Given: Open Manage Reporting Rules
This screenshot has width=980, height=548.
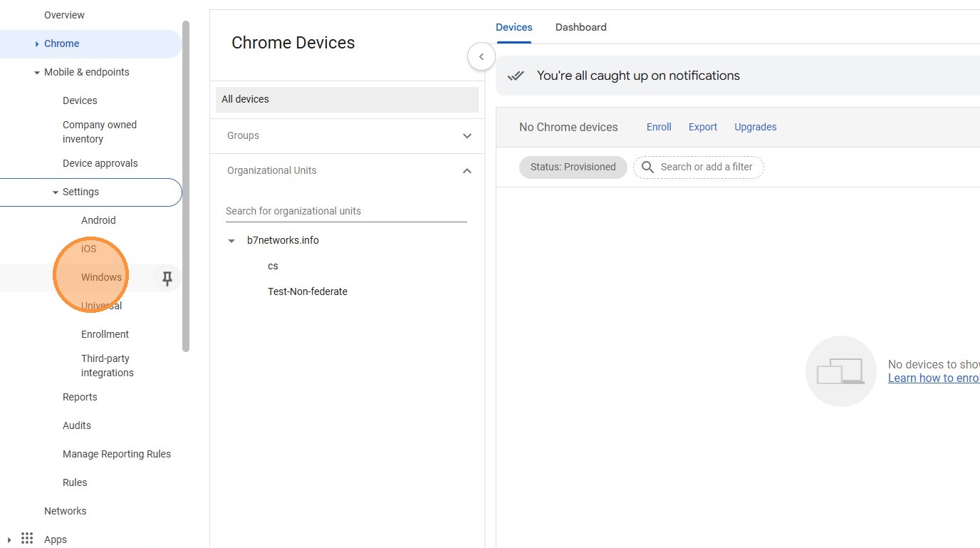Looking at the screenshot, I should pyautogui.click(x=117, y=454).
